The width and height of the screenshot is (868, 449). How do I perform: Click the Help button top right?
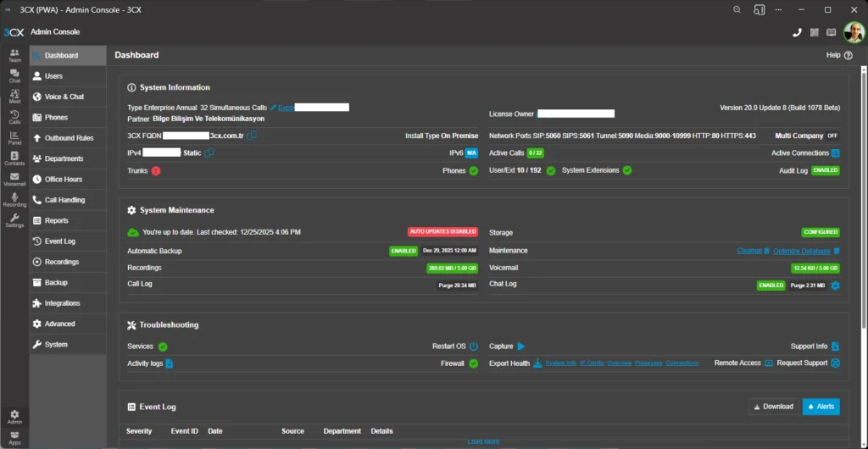point(839,55)
